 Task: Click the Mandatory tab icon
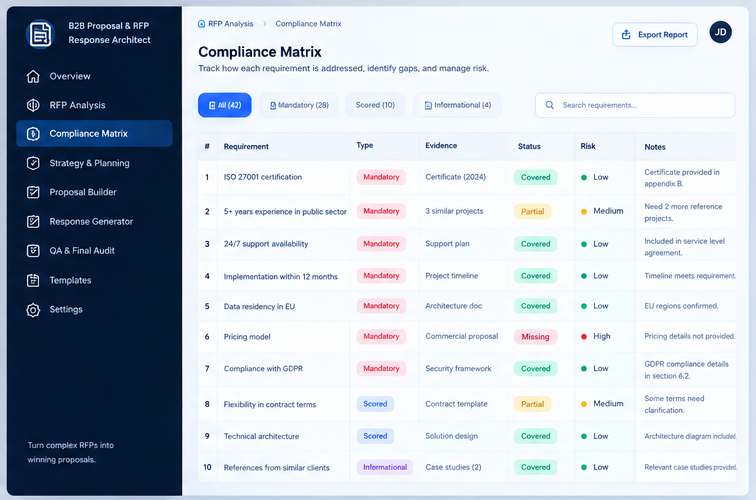[273, 105]
